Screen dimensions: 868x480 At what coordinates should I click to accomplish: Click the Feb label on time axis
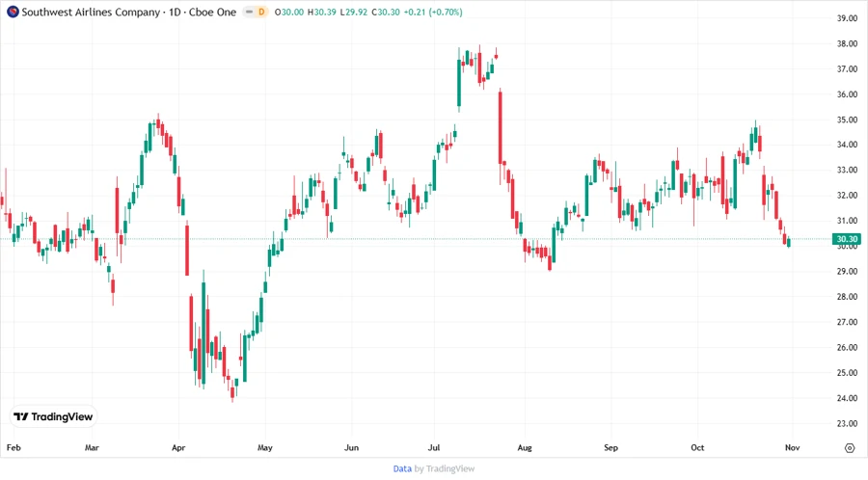coord(14,447)
